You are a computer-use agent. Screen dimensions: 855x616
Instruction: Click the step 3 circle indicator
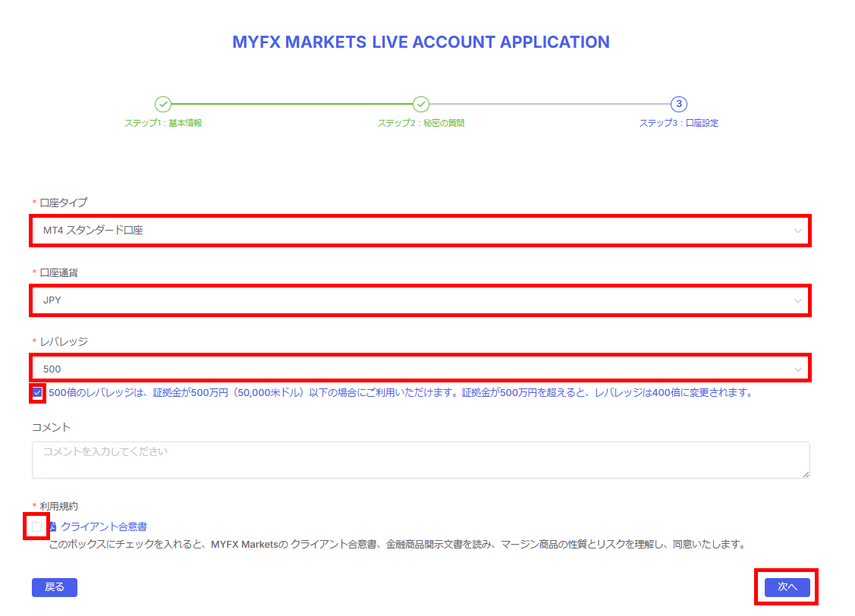tap(678, 104)
